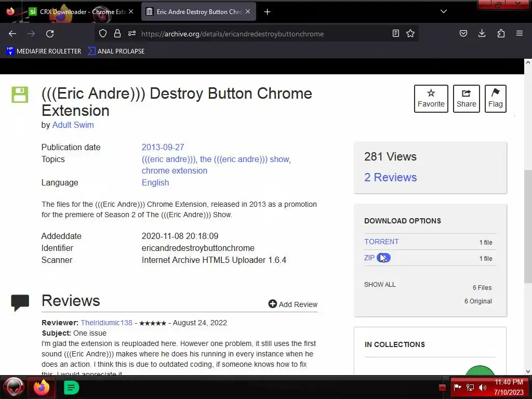532x399 pixels.
Task: Click scrollbar down arrow
Action: (528, 371)
